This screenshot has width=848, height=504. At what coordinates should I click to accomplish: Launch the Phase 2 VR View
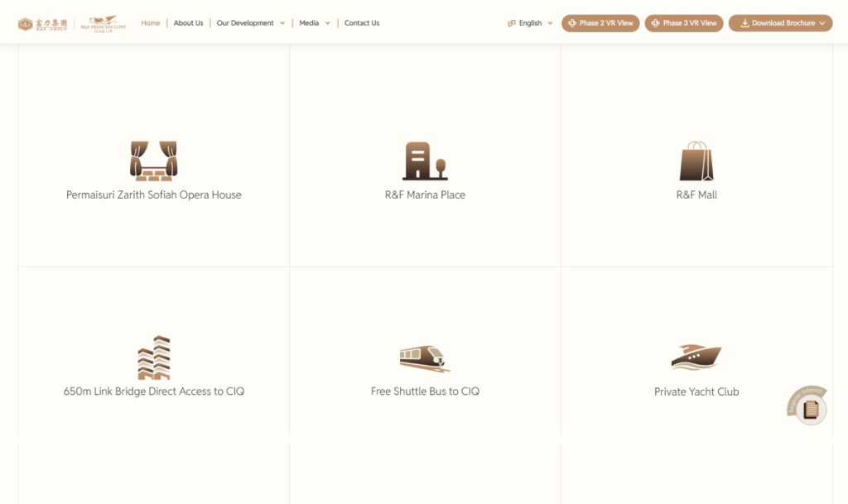pos(600,23)
